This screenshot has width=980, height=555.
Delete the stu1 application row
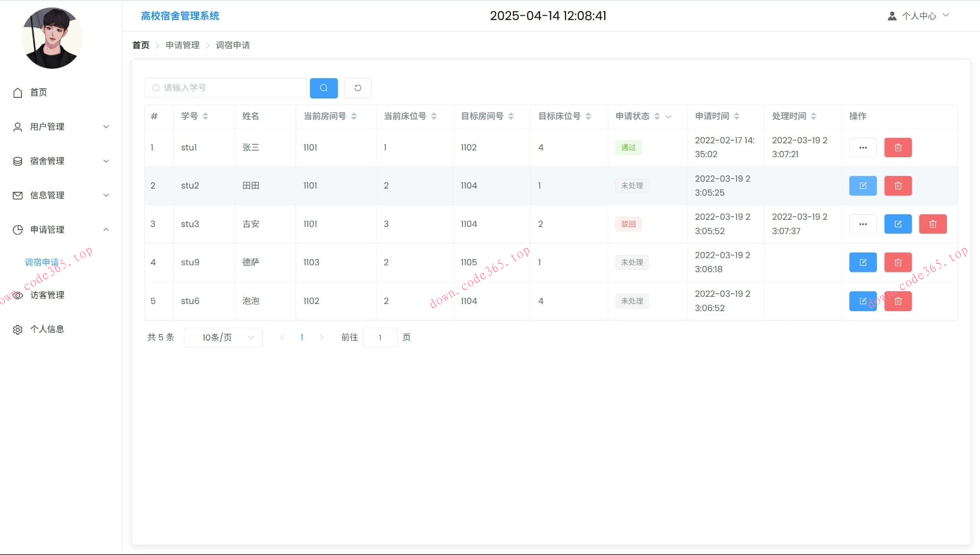[898, 147]
